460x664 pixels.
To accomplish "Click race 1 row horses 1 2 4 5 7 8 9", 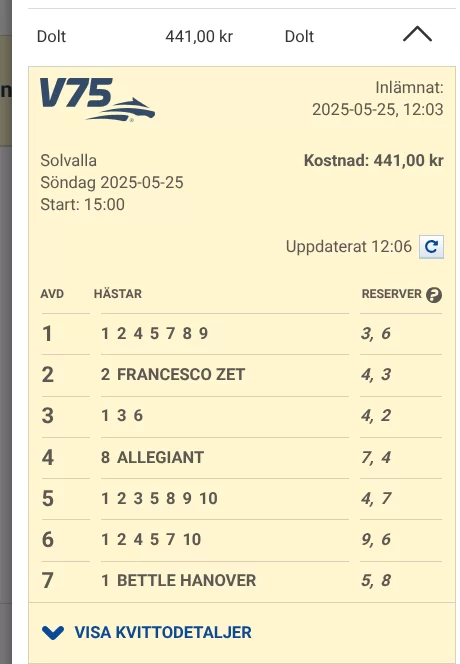I will (x=155, y=333).
